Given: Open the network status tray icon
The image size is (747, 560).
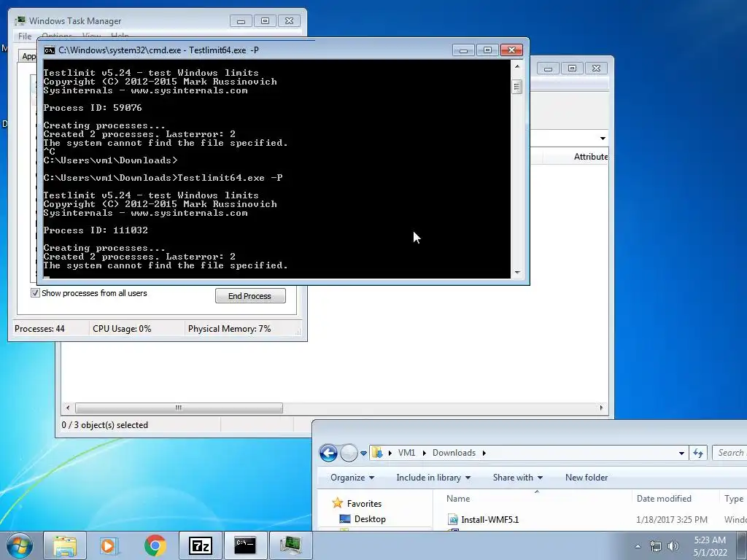Looking at the screenshot, I should click(656, 546).
